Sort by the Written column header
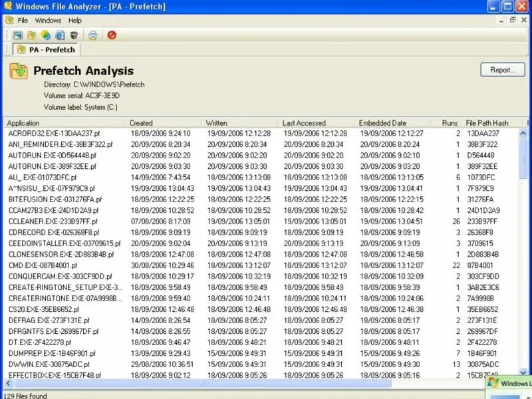The height and width of the screenshot is (399, 532). pos(240,123)
